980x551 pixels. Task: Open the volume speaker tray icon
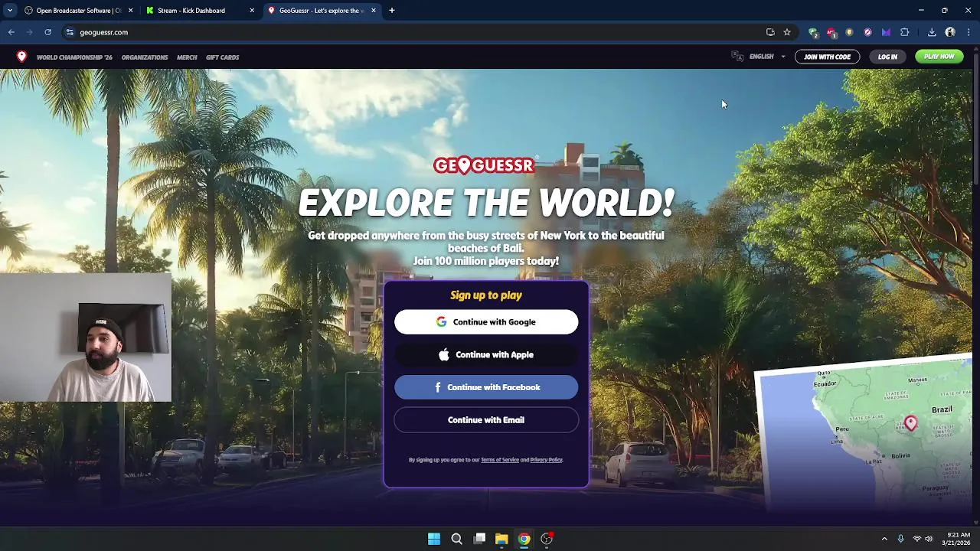(x=929, y=539)
